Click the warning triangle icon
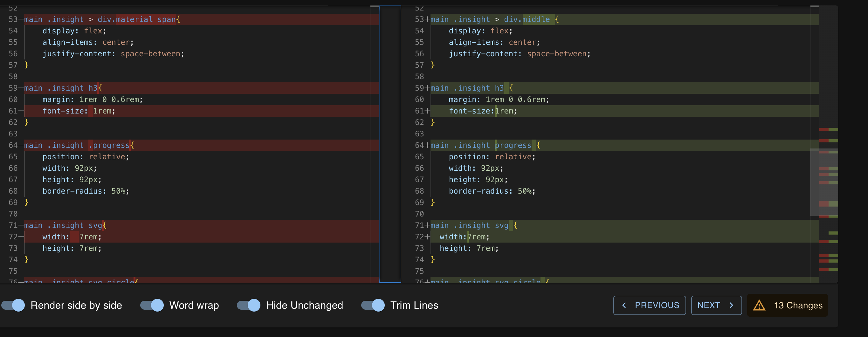 [759, 305]
